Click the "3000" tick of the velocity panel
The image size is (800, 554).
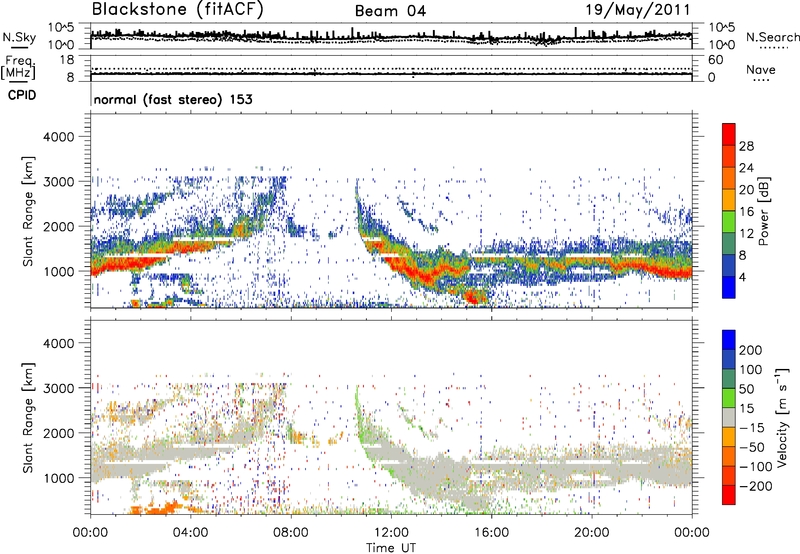tap(59, 388)
